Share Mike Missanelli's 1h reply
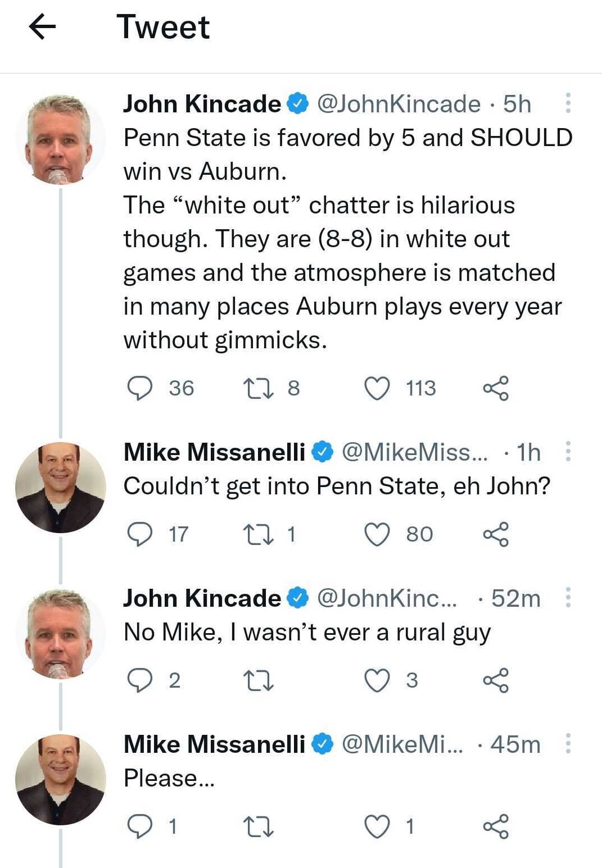This screenshot has width=602, height=868. click(x=496, y=534)
